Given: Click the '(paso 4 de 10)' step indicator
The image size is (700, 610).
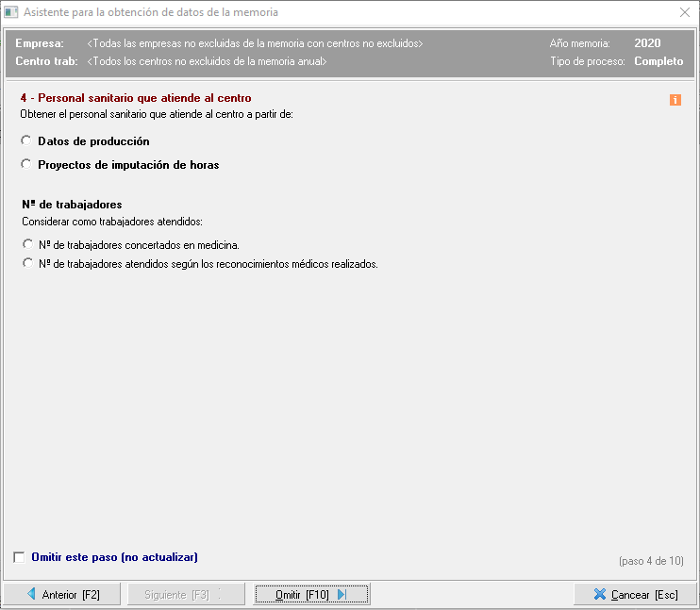Looking at the screenshot, I should (x=651, y=561).
